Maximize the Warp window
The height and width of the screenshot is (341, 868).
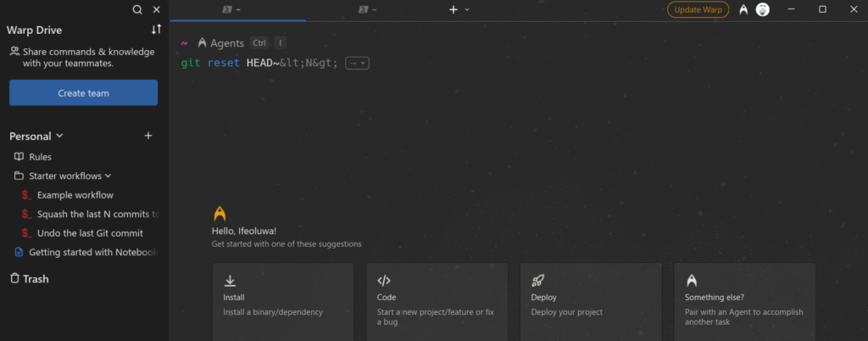tap(822, 9)
